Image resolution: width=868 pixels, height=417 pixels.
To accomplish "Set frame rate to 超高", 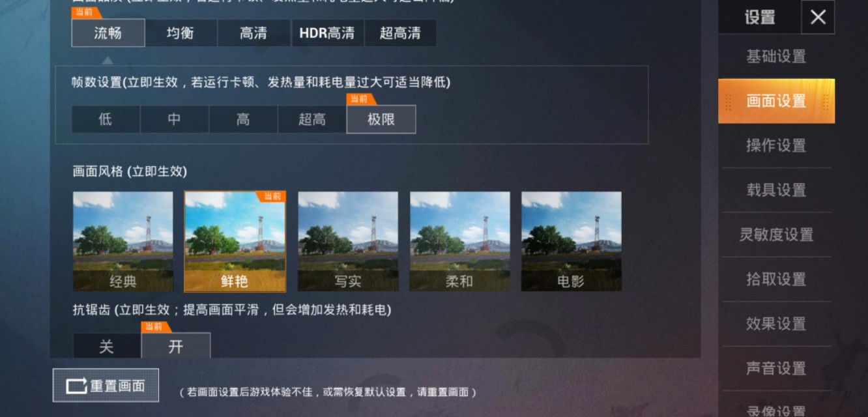I will pos(312,119).
